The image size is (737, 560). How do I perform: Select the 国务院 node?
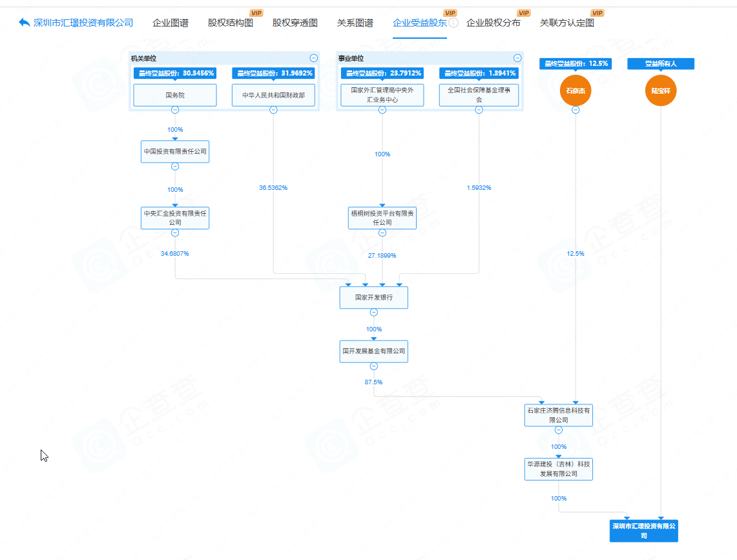175,95
